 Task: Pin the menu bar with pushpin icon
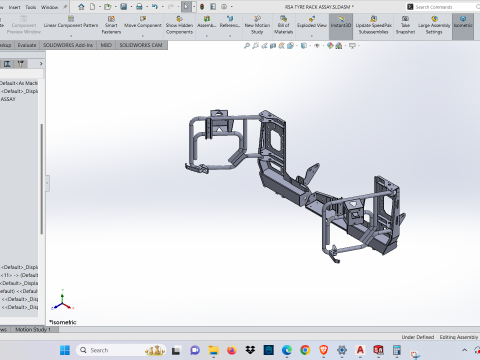pos(65,7)
